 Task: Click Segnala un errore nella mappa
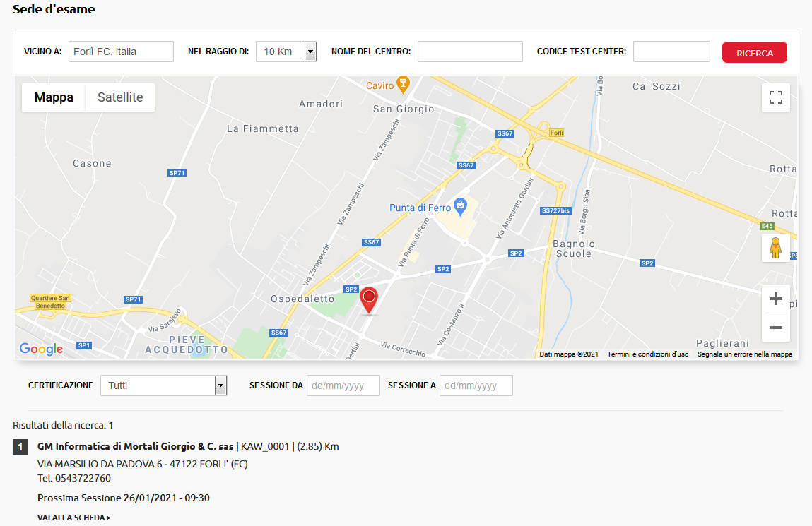tap(745, 354)
